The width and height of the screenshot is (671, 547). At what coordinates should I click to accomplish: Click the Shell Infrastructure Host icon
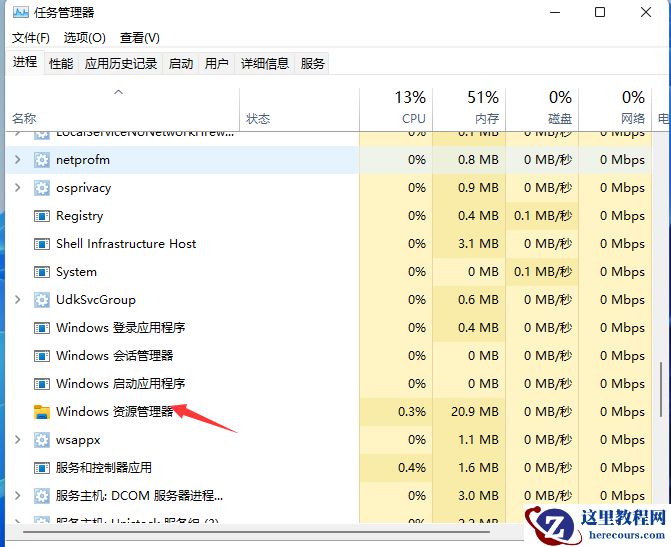tap(42, 244)
